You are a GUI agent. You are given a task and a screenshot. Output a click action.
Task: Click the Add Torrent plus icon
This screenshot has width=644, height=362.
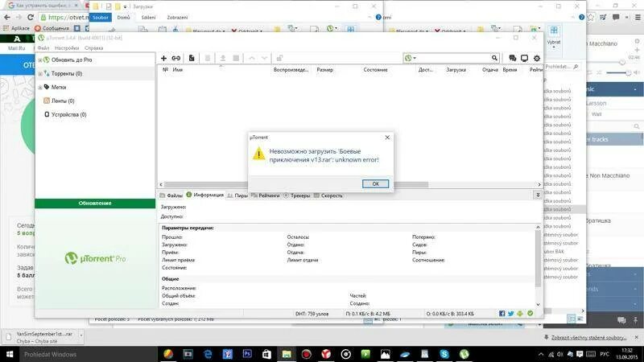[163, 58]
